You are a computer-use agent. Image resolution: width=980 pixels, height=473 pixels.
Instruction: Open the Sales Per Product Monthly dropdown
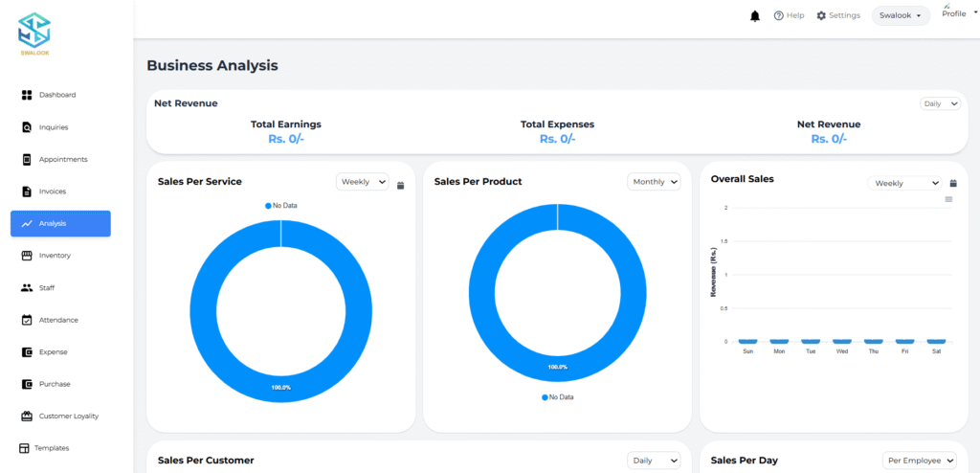click(654, 182)
